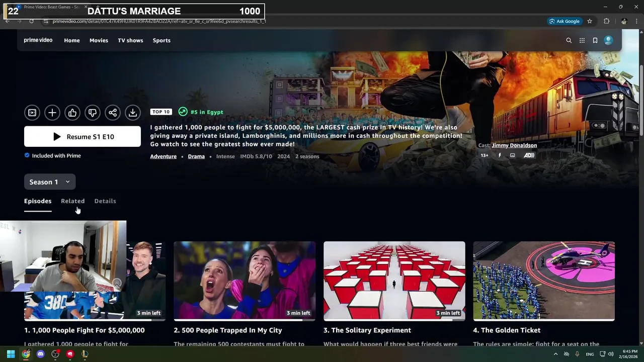Click the flashing lights warning badge
The height and width of the screenshot is (362, 644).
pyautogui.click(x=500, y=155)
